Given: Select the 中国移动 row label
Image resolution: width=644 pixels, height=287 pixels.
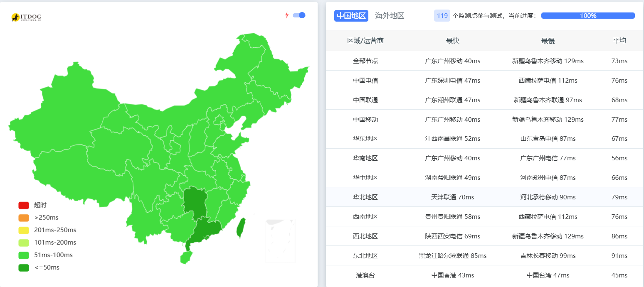Looking at the screenshot, I should pyautogui.click(x=365, y=120).
